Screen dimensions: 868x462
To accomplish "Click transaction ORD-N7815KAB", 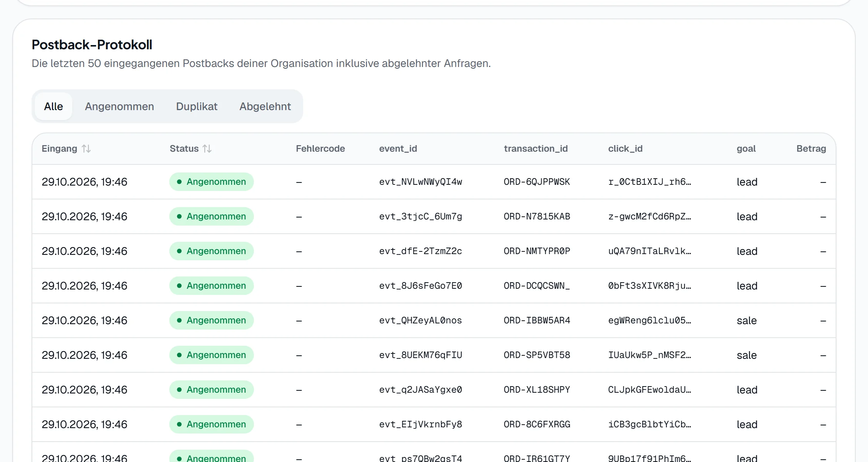I will coord(537,216).
